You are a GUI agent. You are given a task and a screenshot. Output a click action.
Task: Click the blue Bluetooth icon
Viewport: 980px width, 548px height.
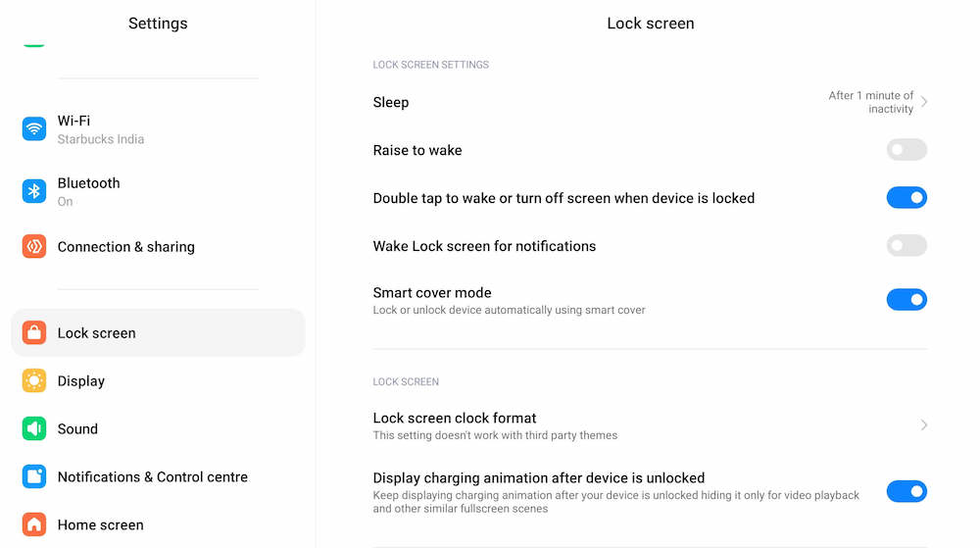coord(34,191)
